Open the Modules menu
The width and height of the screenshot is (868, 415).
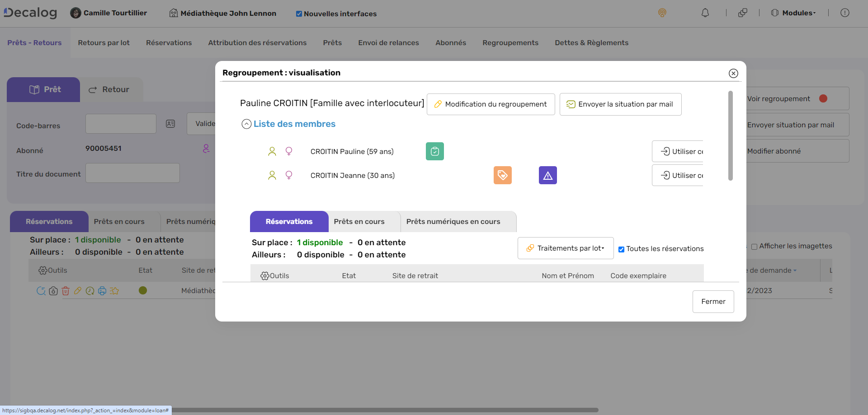coord(793,13)
